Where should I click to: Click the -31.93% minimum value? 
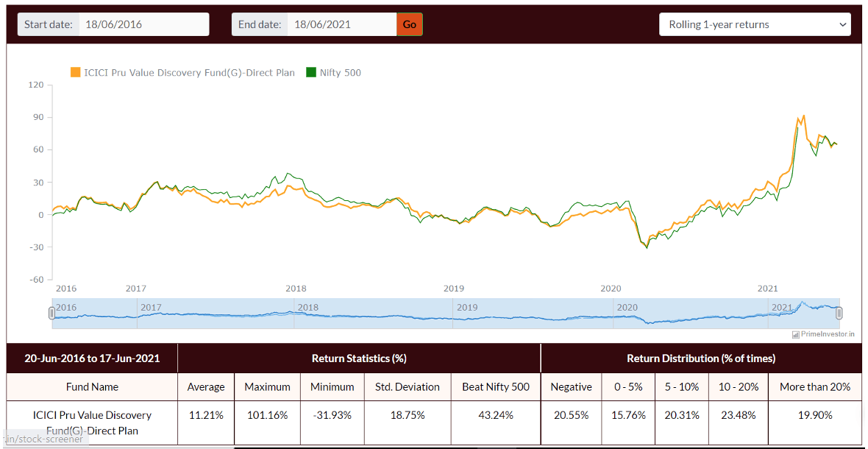point(332,416)
